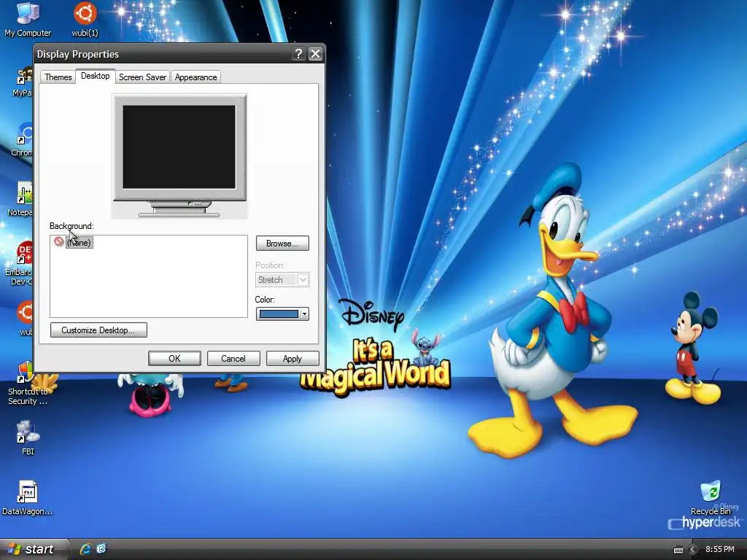Click Customize Desktop... button
The height and width of the screenshot is (560, 747).
pyautogui.click(x=98, y=330)
